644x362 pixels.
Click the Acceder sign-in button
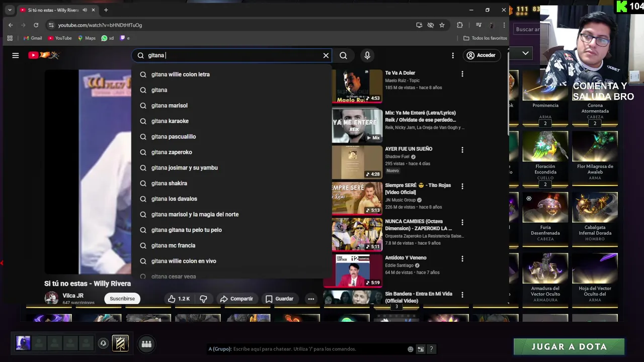point(481,55)
